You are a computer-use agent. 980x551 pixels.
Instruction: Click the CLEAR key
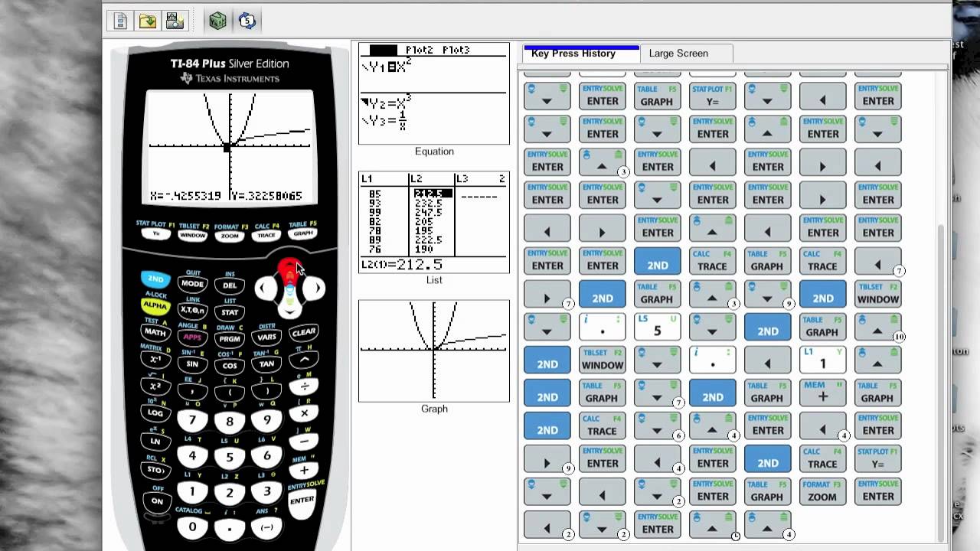(x=304, y=332)
